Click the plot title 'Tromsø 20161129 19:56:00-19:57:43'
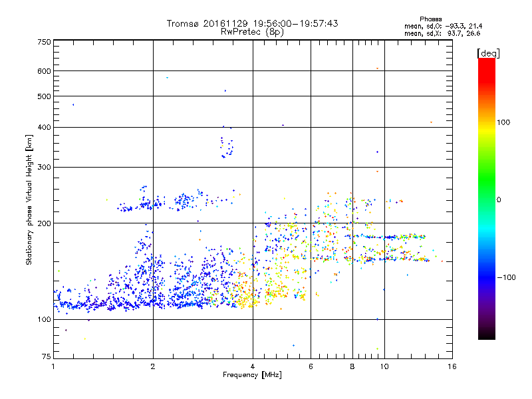 coord(252,23)
